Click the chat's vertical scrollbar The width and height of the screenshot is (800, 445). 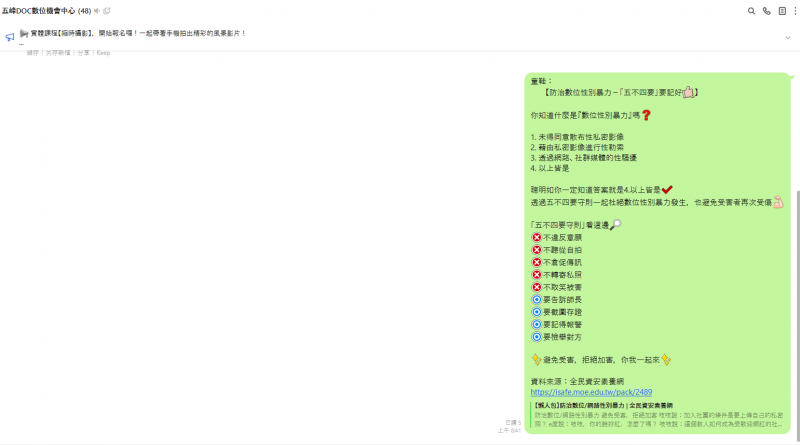pyautogui.click(x=796, y=300)
